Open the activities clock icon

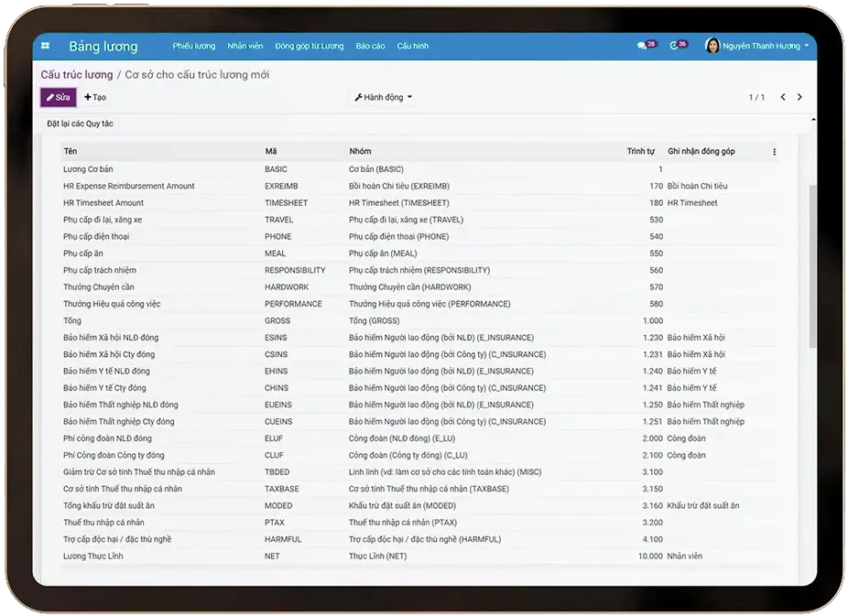point(675,46)
